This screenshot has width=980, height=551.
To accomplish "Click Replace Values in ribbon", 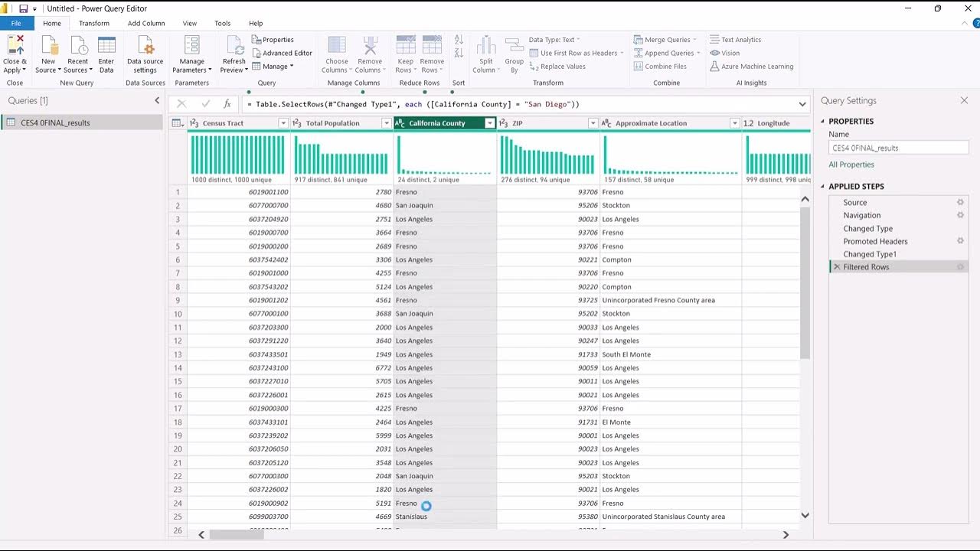I will 557,67.
